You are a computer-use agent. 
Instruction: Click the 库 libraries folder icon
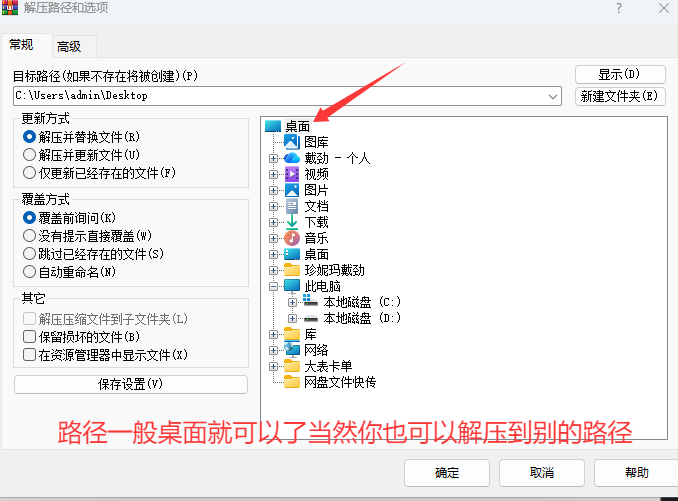(x=292, y=334)
